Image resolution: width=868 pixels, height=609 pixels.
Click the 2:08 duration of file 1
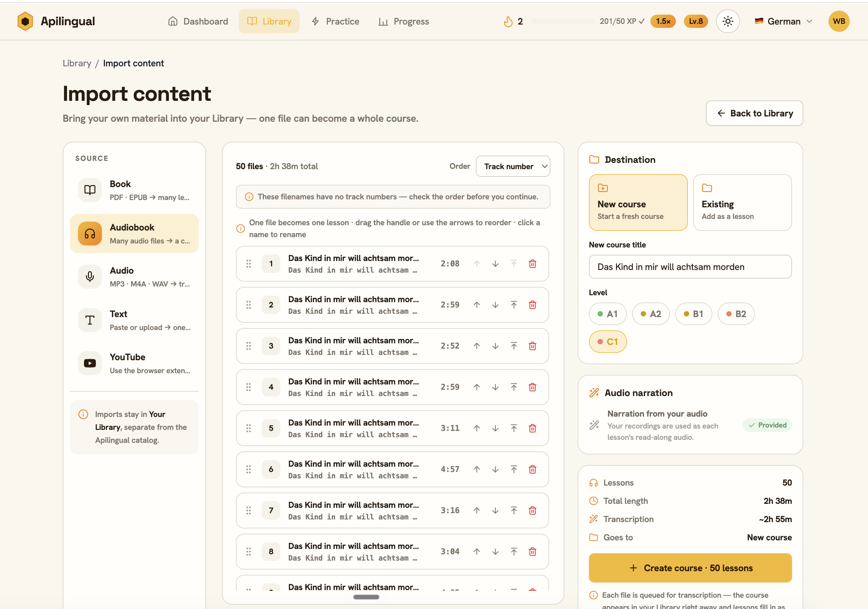click(x=450, y=263)
